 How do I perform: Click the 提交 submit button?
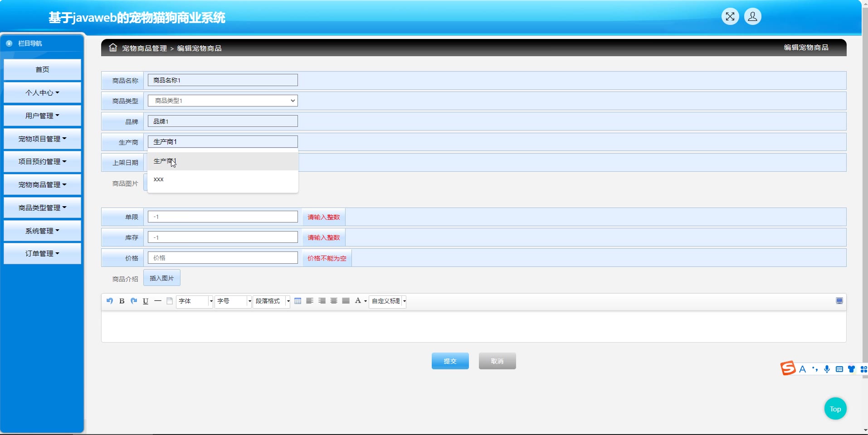450,361
